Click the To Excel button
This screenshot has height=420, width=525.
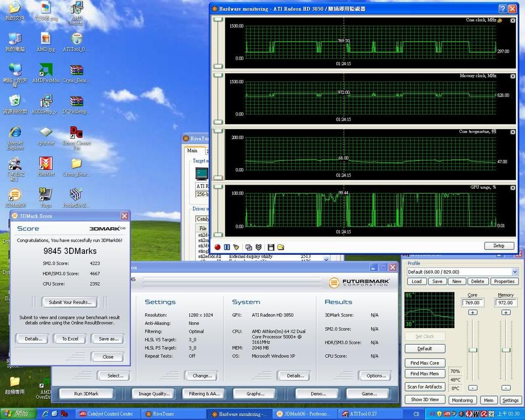click(70, 338)
